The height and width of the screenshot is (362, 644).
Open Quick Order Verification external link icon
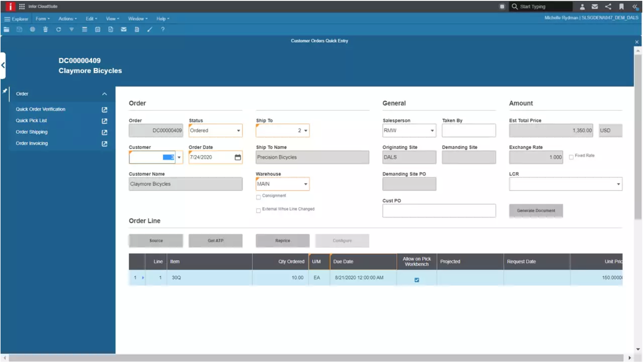105,109
